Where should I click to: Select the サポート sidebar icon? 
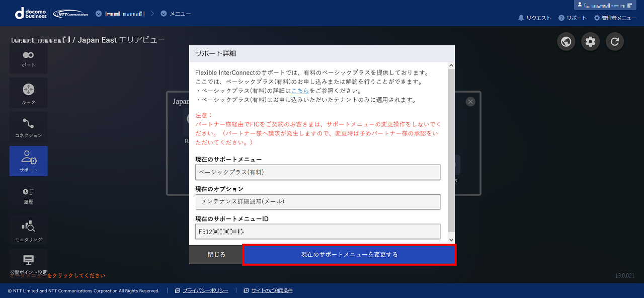(x=28, y=161)
